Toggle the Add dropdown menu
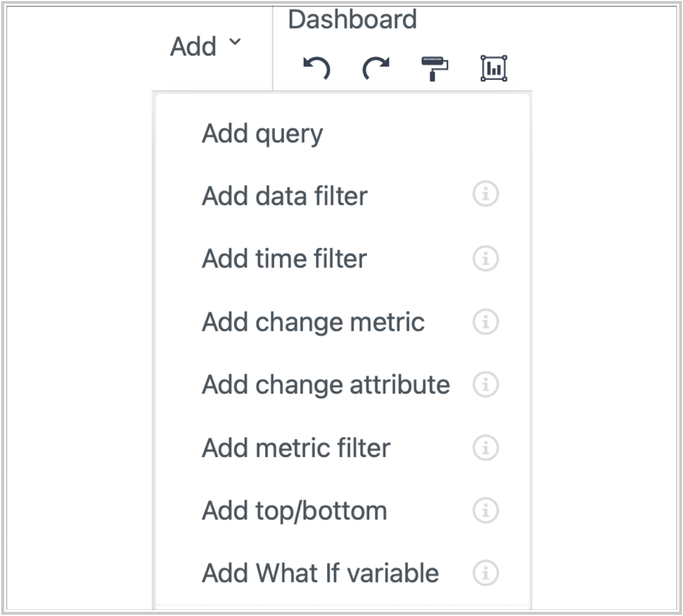 206,46
